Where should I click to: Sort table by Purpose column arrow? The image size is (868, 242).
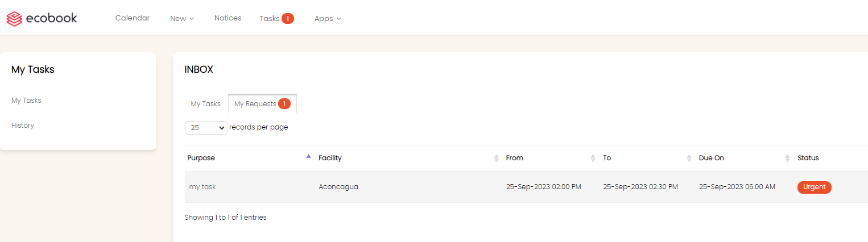tap(308, 156)
